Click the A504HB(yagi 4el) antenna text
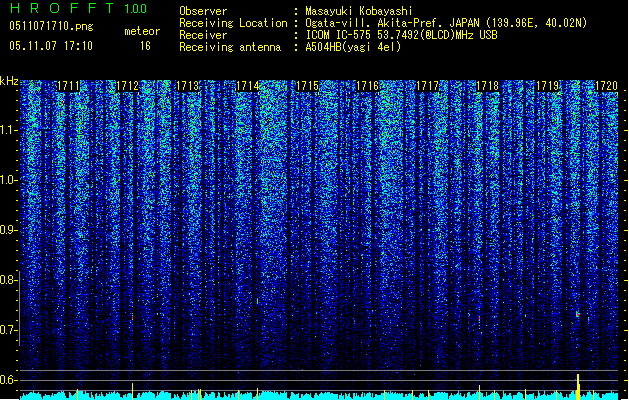Viewport: 629px width, 400px height. pyautogui.click(x=353, y=47)
